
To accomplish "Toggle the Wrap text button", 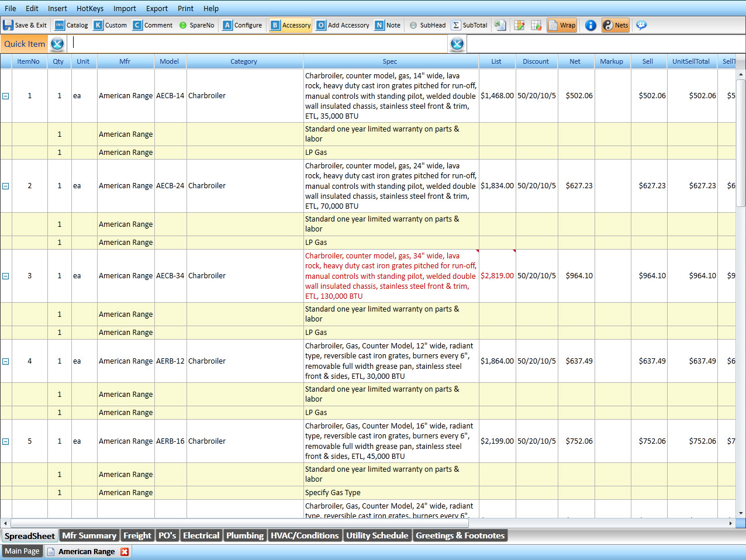I will [x=562, y=25].
